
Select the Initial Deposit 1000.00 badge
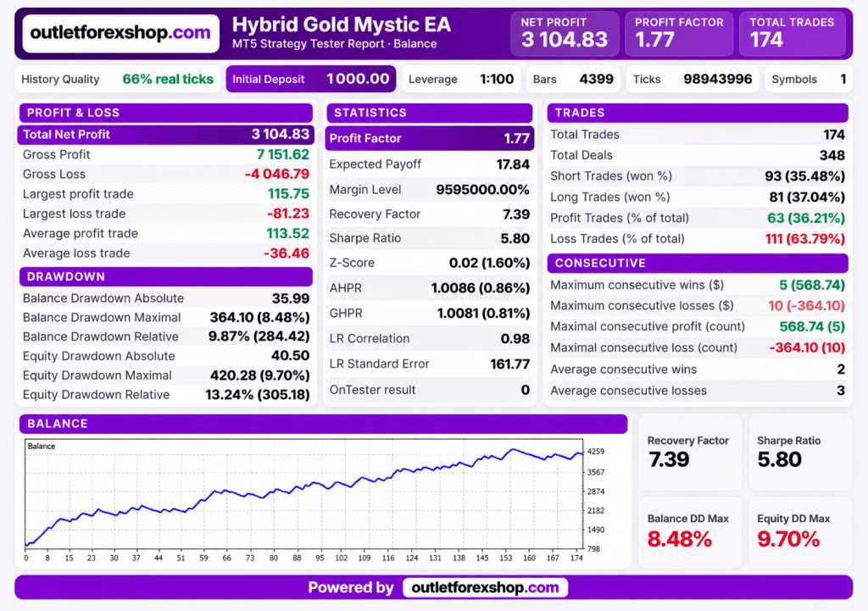(x=310, y=79)
